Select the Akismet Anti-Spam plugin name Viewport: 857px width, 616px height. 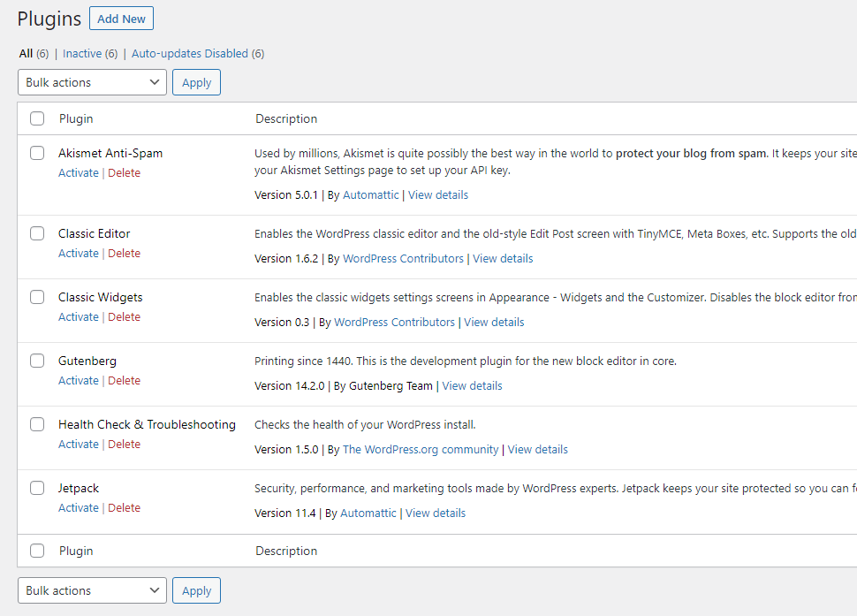tap(110, 153)
